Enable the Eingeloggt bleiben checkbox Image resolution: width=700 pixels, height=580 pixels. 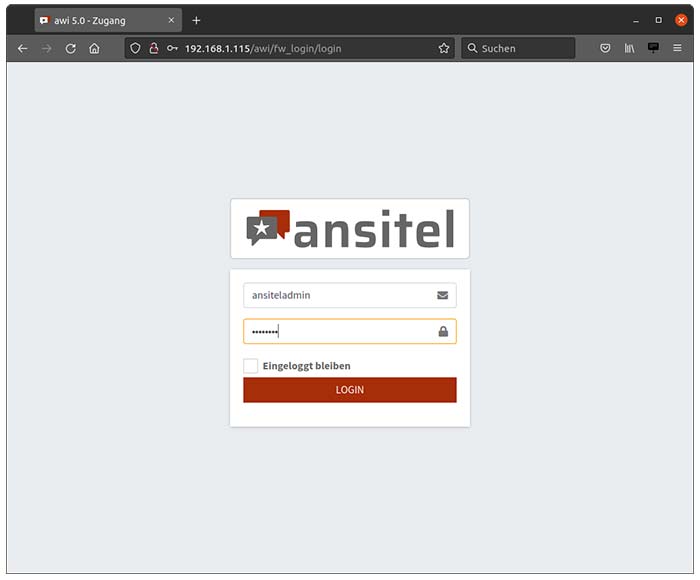[250, 366]
